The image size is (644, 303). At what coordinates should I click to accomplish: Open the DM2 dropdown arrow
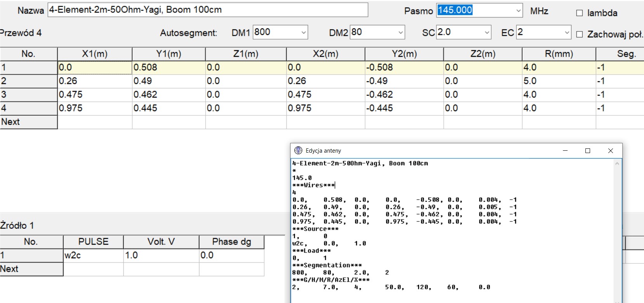point(400,33)
